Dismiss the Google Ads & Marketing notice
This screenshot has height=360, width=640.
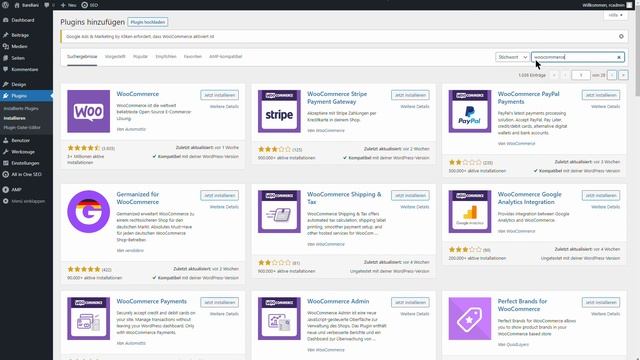point(621,36)
